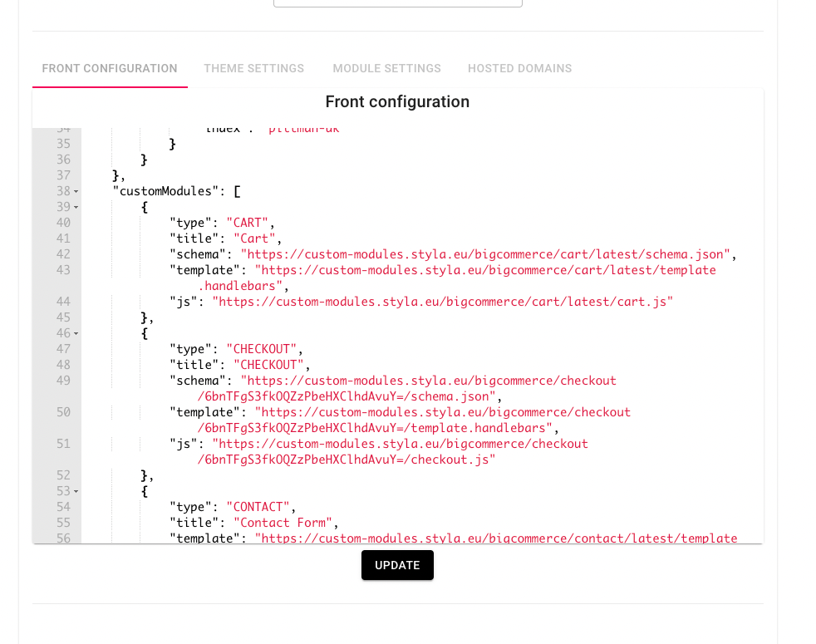Click the UPDATE button
The height and width of the screenshot is (644, 816).
[x=397, y=564]
